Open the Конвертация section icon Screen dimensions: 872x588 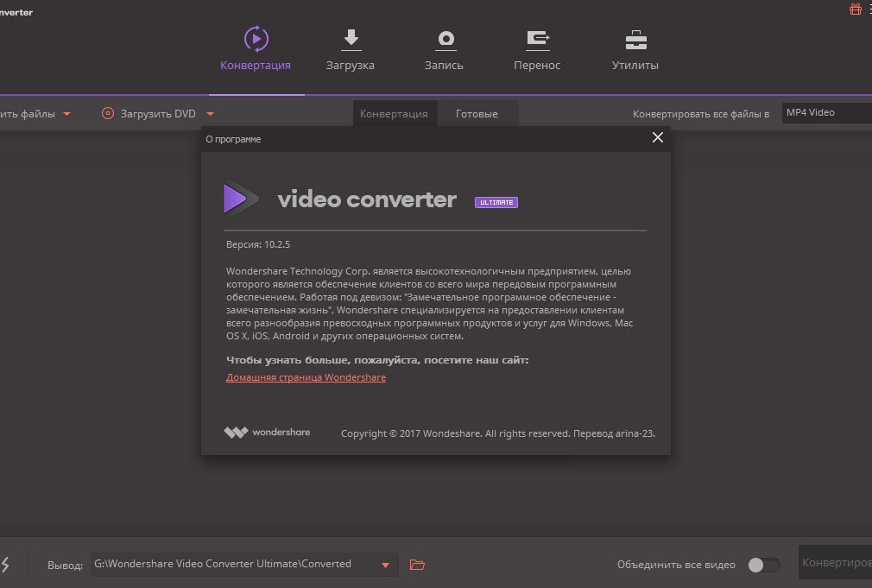point(256,39)
